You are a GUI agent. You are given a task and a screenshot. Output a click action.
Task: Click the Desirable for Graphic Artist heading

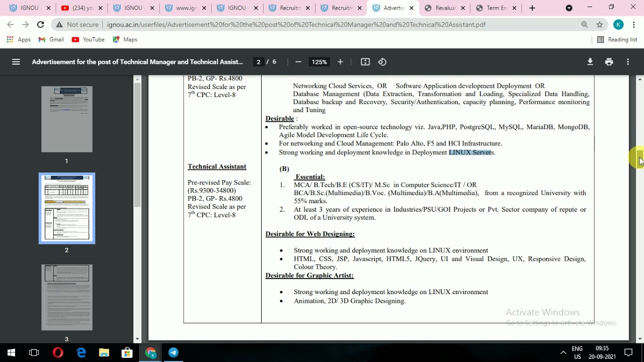pos(309,276)
